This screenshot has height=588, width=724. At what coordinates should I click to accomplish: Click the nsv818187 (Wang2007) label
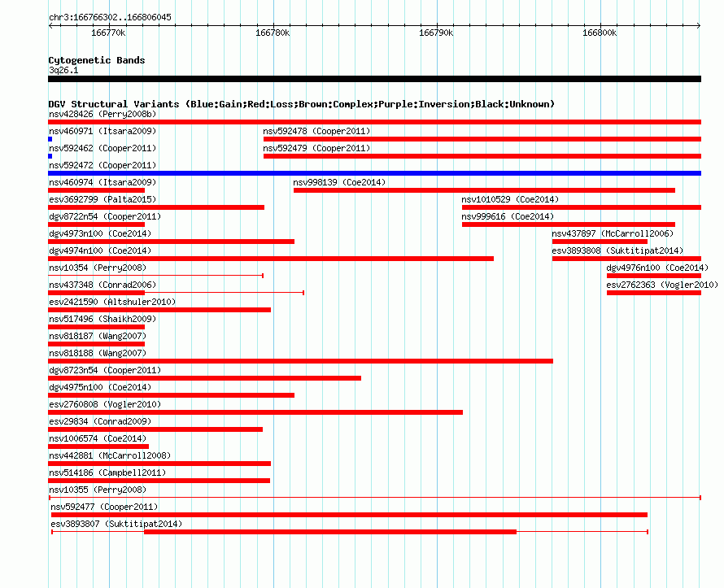[98, 336]
